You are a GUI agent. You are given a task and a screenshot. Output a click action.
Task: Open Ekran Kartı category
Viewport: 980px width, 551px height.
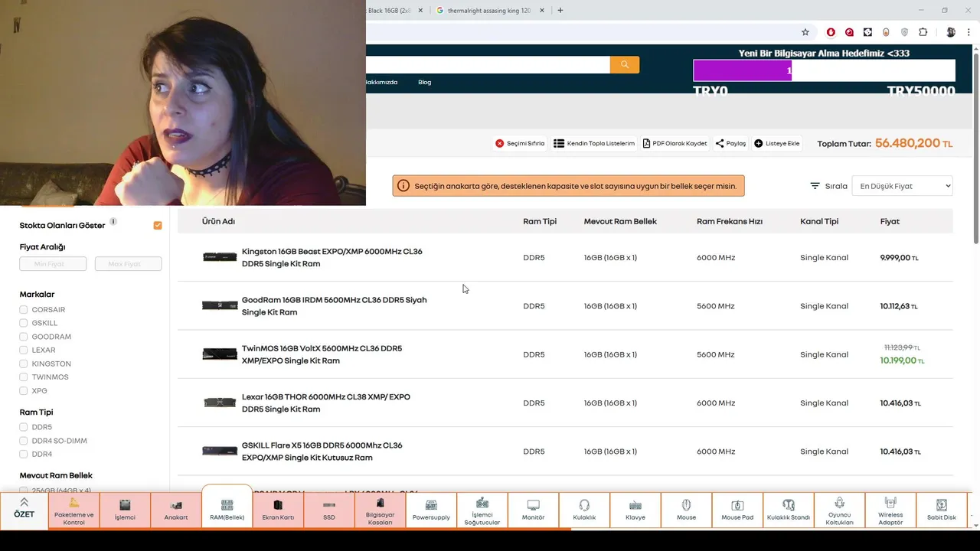278,510
